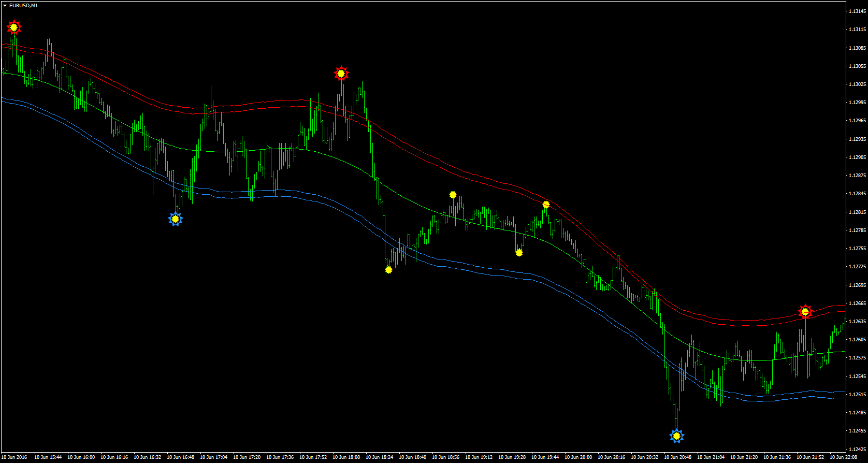Click price level 1.12995 on the scale

(x=857, y=103)
